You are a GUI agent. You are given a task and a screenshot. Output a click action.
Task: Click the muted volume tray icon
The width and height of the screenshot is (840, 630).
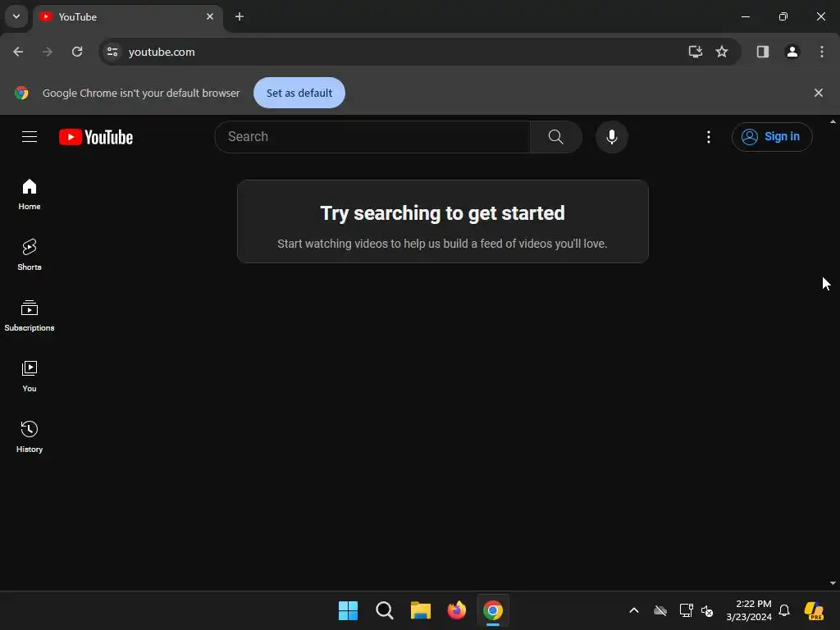tap(707, 610)
